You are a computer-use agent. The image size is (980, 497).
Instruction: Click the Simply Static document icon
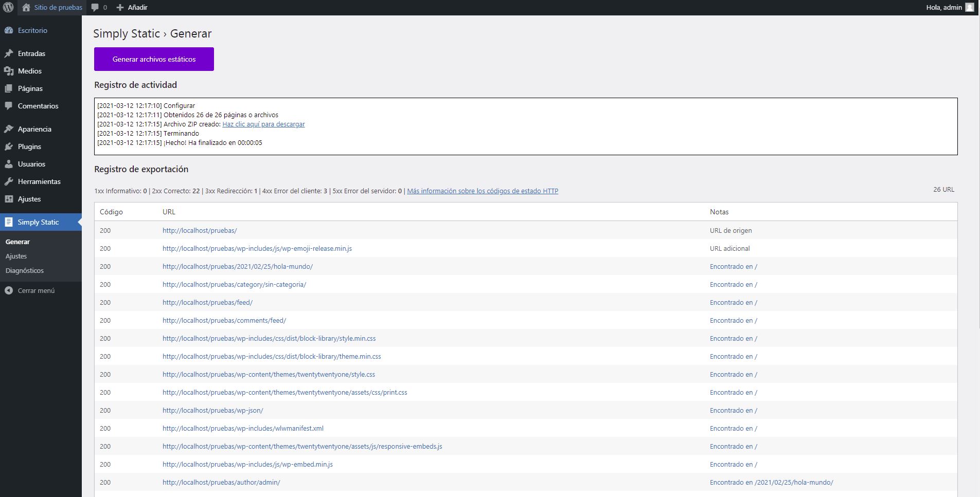point(9,222)
